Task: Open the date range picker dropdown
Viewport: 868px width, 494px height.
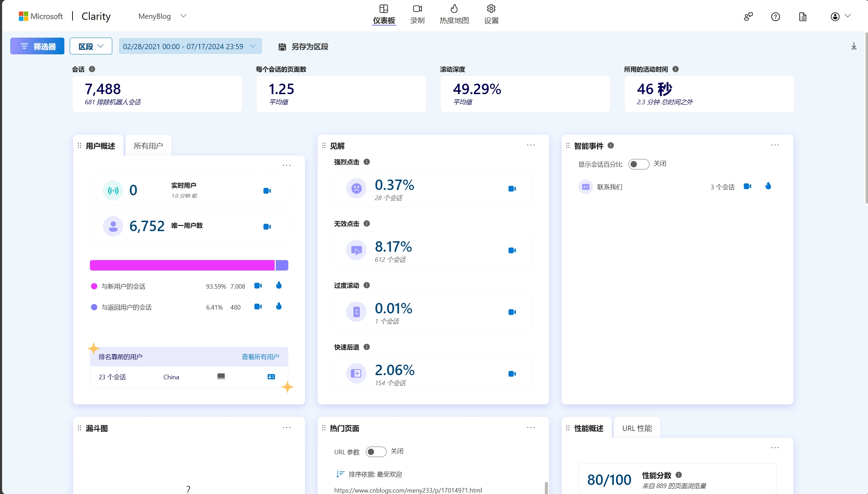Action: pyautogui.click(x=190, y=46)
